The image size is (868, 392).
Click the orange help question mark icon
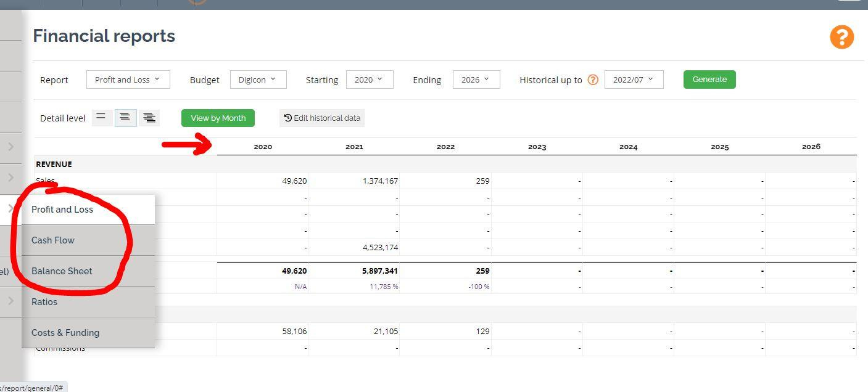point(841,37)
